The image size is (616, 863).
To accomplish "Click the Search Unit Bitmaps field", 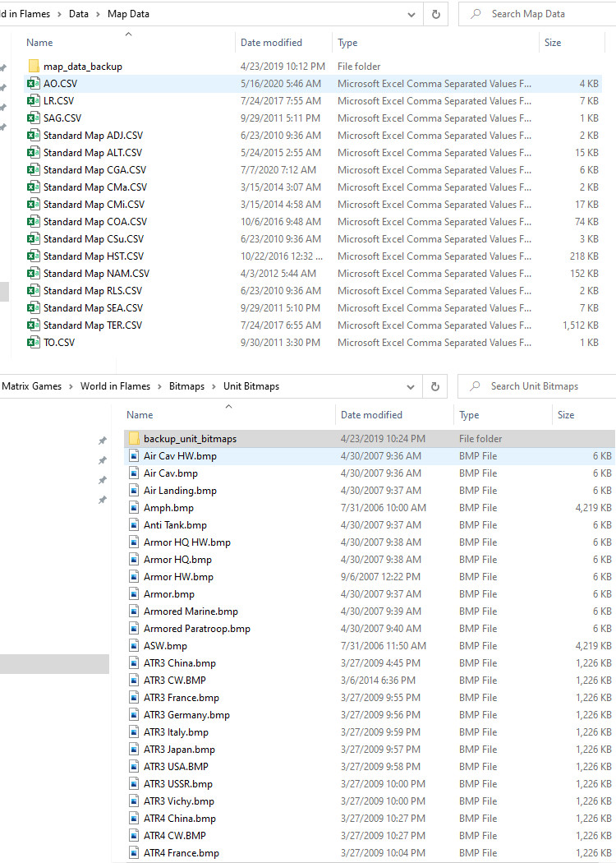I will pyautogui.click(x=537, y=386).
